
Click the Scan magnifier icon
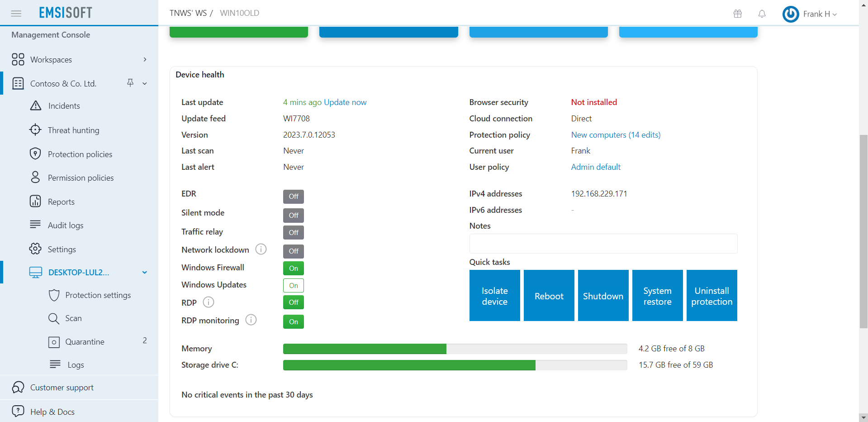pos(54,318)
